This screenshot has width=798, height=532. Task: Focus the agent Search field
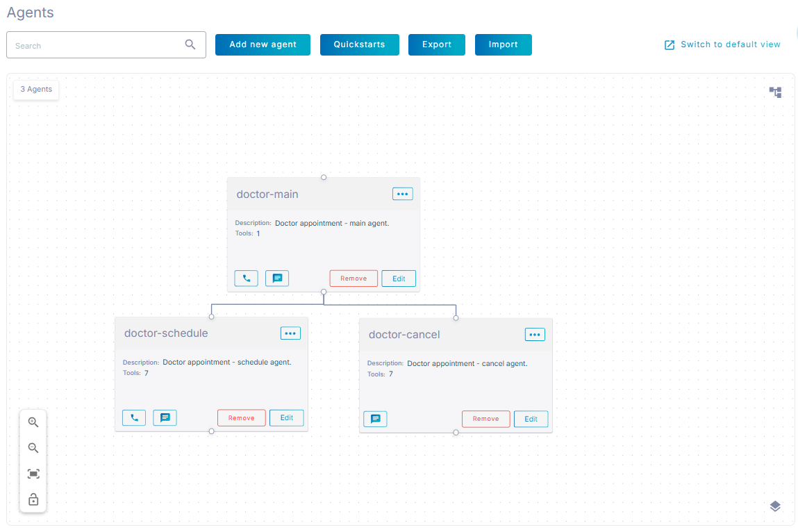pyautogui.click(x=97, y=45)
